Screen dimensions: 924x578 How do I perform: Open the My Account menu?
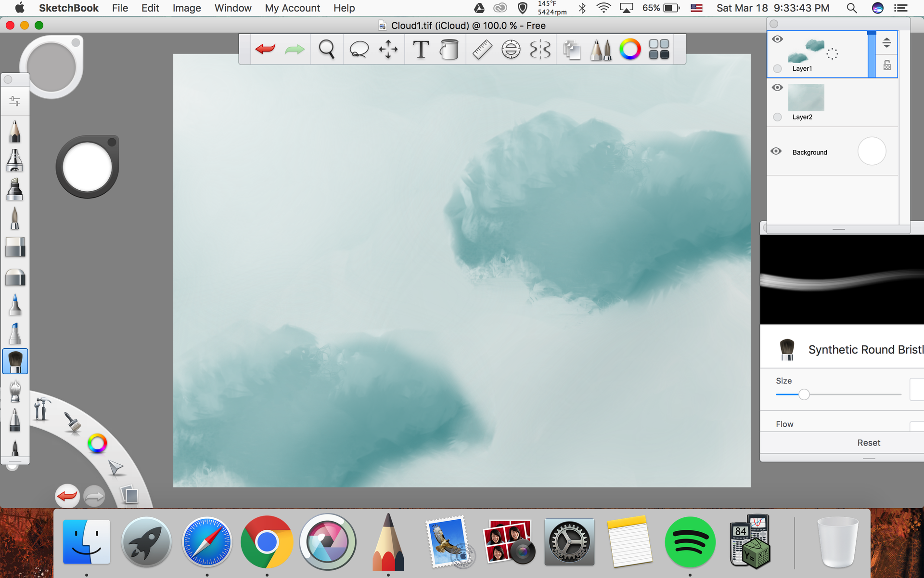click(x=292, y=8)
